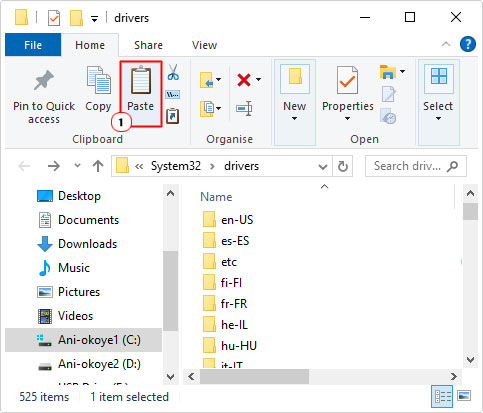The image size is (483, 413).
Task: Click the Copy path icon
Action: click(173, 95)
